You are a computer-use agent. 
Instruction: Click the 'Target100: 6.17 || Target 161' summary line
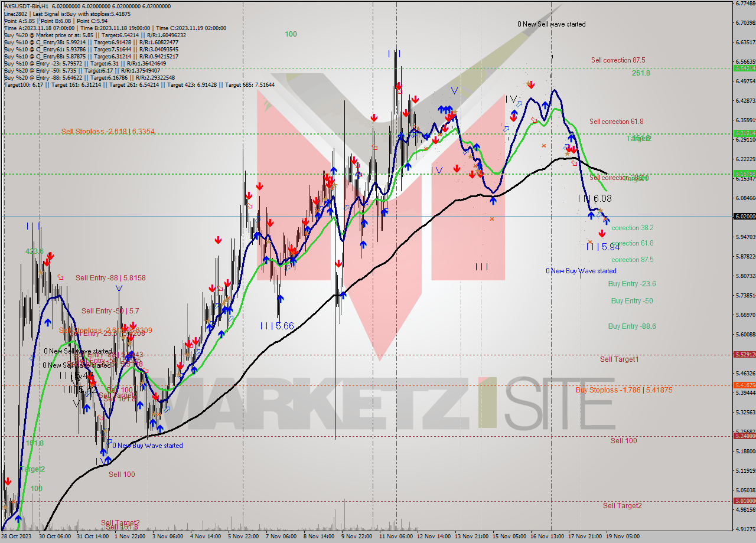click(x=139, y=84)
